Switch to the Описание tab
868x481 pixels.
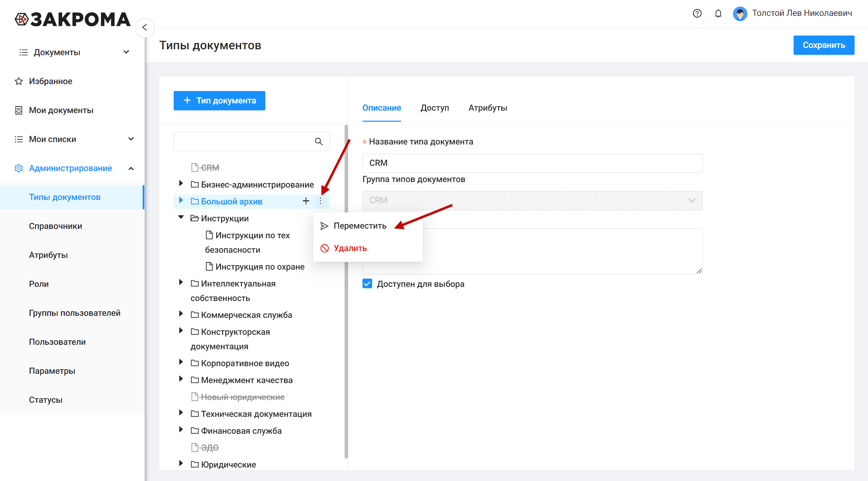pyautogui.click(x=382, y=108)
